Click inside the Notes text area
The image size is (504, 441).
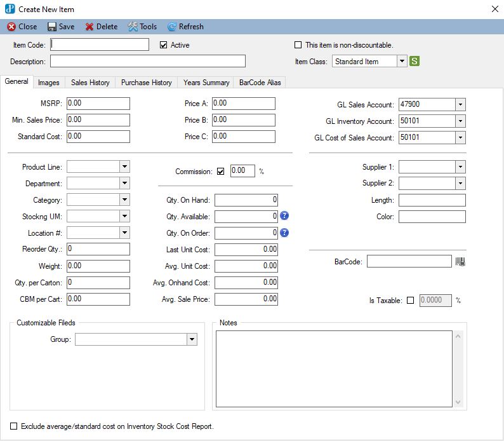(334, 369)
